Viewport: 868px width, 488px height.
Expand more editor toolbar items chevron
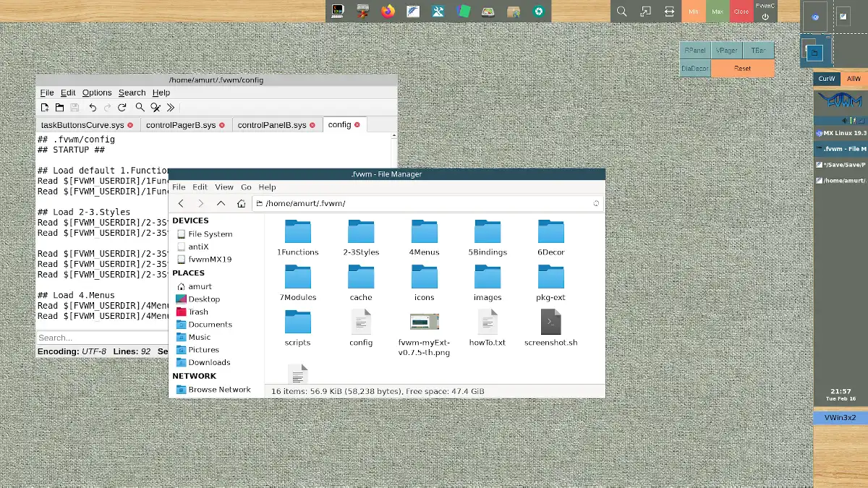(x=171, y=108)
